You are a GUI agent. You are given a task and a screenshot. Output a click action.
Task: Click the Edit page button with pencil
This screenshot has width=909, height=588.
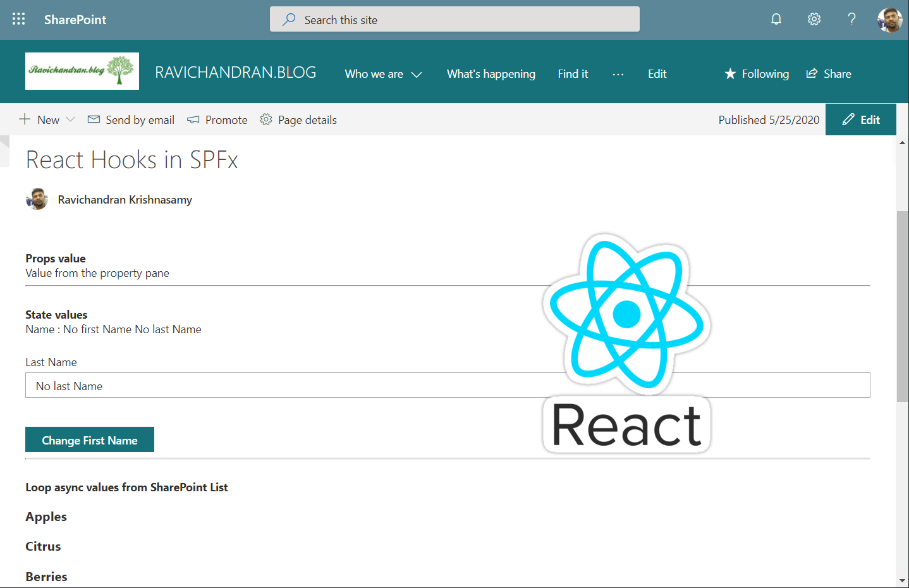(x=860, y=119)
